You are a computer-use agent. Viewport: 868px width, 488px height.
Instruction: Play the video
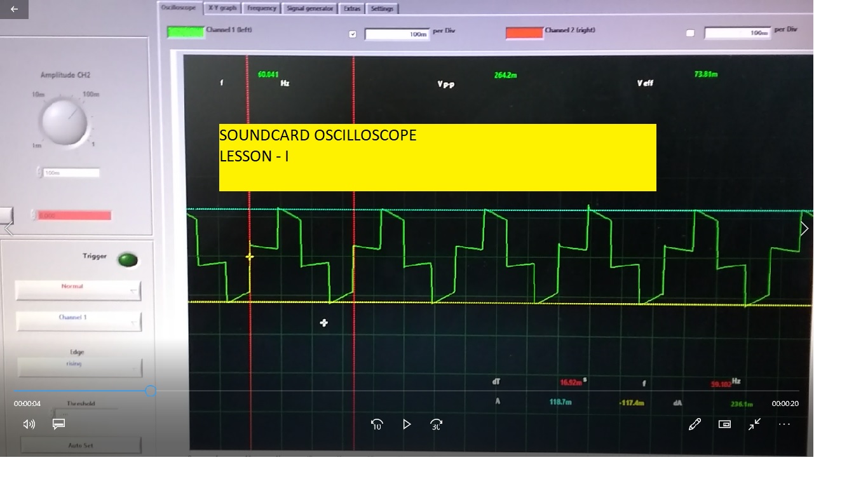point(407,424)
